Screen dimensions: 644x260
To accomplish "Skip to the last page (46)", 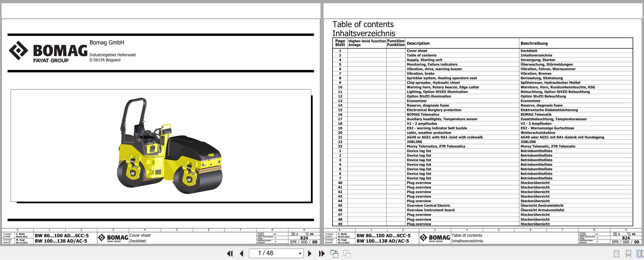I will click(x=322, y=253).
